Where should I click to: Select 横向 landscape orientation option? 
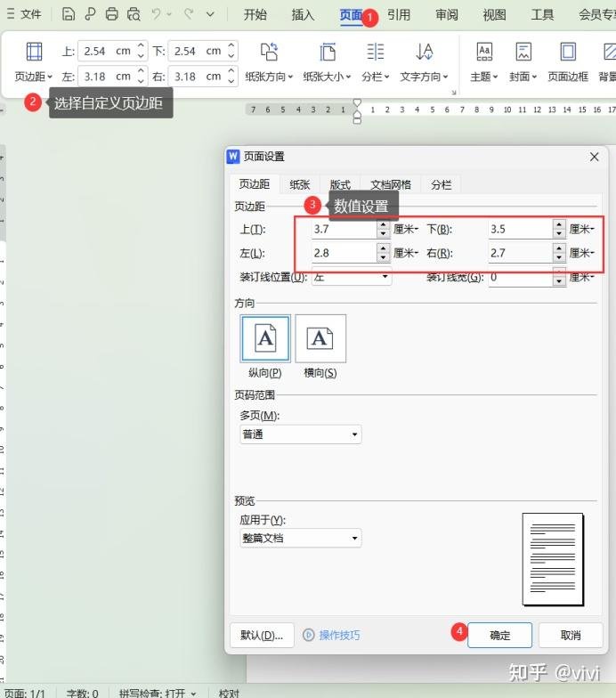320,339
